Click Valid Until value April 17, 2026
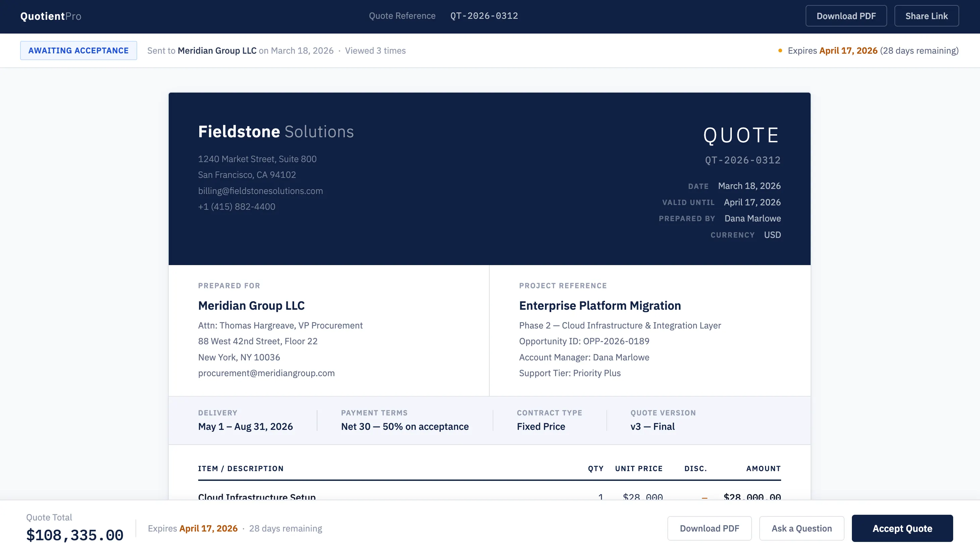 pos(752,202)
